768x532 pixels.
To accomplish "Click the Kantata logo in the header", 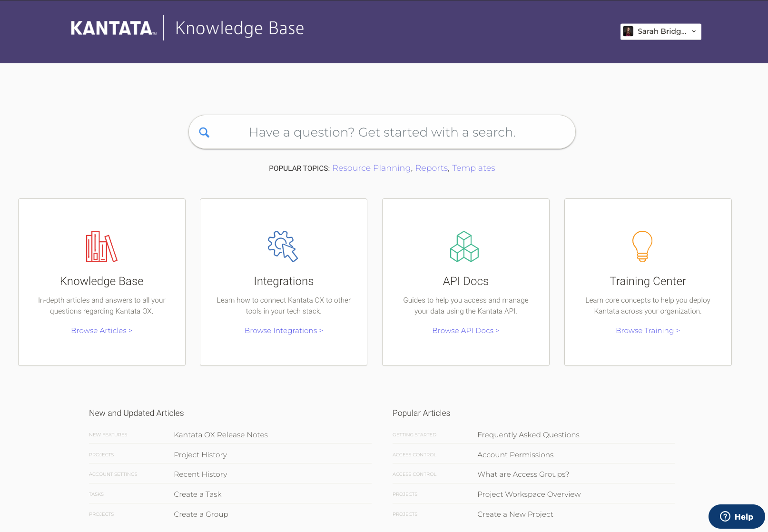I will tap(113, 28).
